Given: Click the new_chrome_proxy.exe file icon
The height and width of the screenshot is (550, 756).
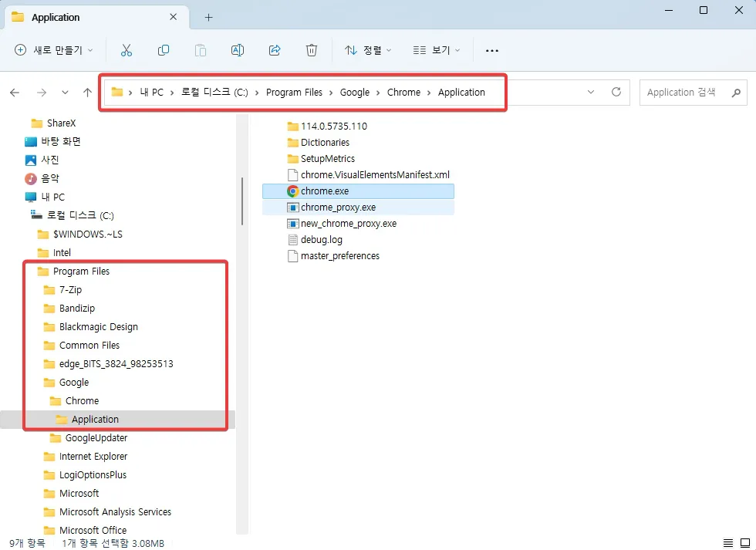Looking at the screenshot, I should coord(292,224).
